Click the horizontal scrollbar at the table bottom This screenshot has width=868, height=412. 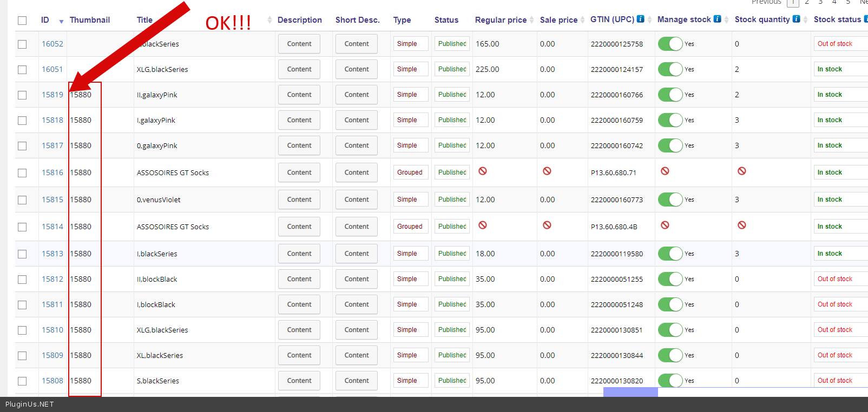point(630,392)
